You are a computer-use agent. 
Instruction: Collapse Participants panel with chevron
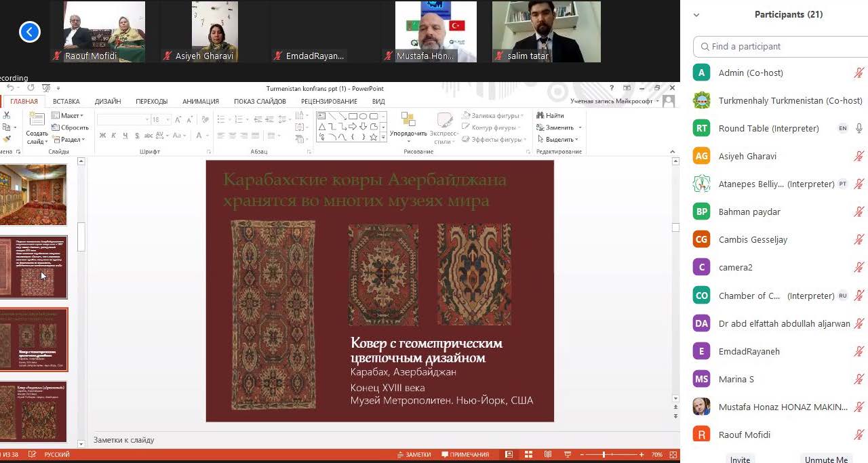click(x=696, y=15)
